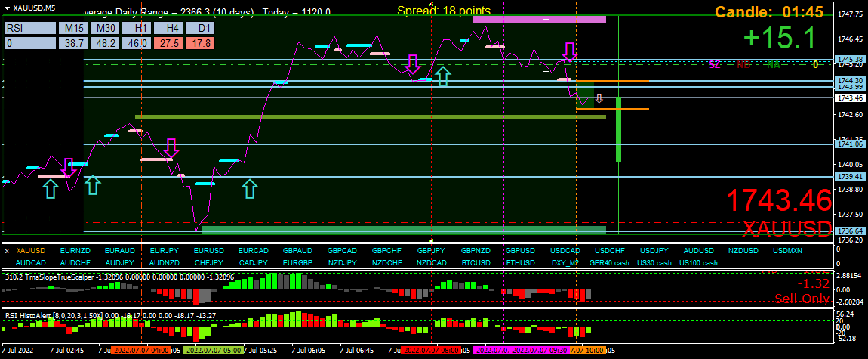Select the cyan up arrow just right of 08:00 line
868x359 pixels.
[442, 76]
